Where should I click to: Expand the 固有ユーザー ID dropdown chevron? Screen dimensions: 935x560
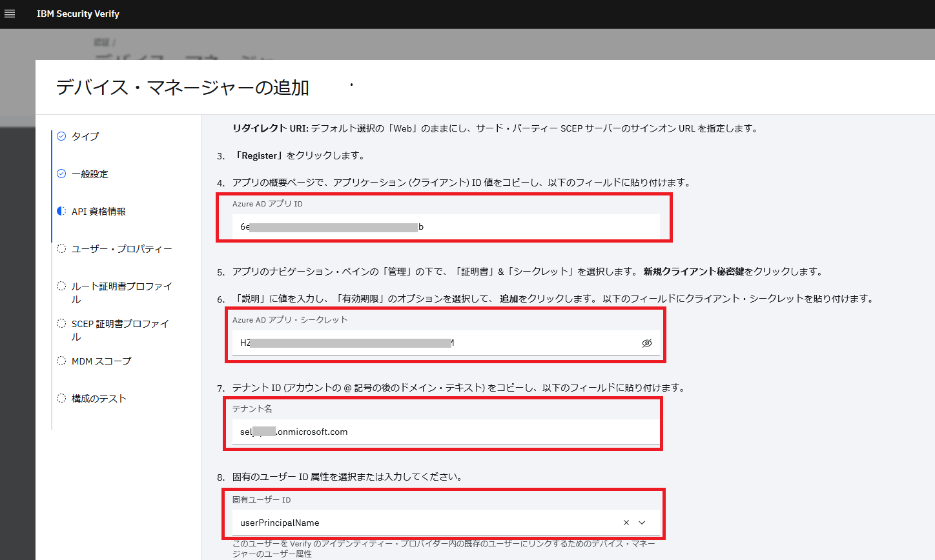[642, 523]
